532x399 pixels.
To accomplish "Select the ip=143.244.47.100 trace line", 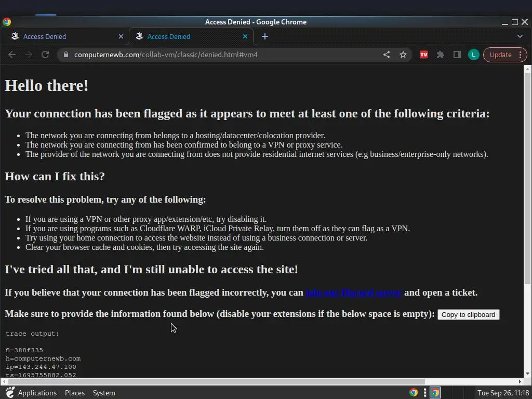I will 41,367.
